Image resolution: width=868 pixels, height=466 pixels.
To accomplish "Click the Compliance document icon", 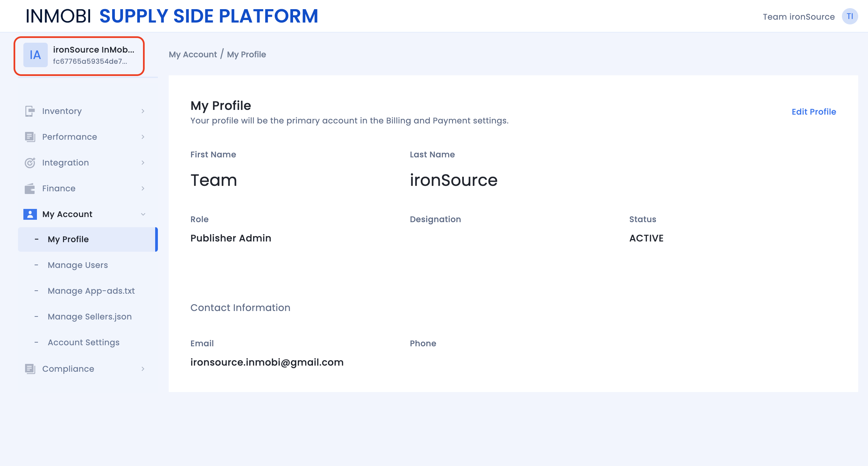I will point(30,369).
